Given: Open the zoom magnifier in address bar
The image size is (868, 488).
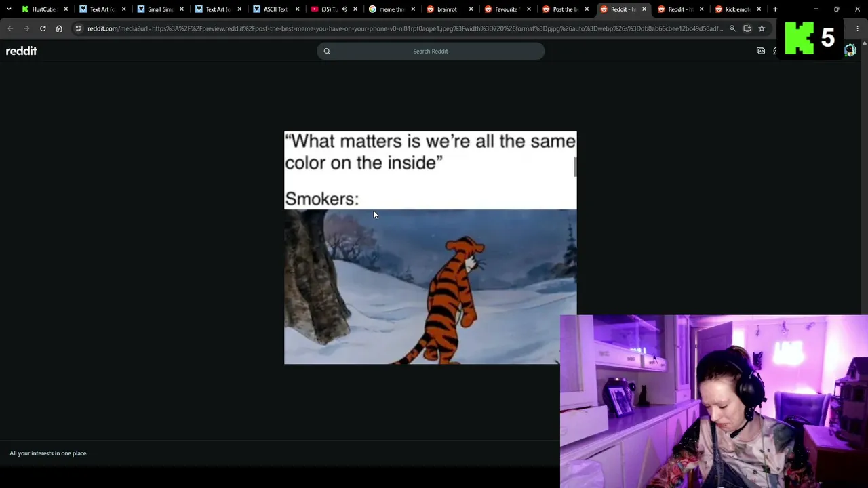Looking at the screenshot, I should (x=732, y=28).
